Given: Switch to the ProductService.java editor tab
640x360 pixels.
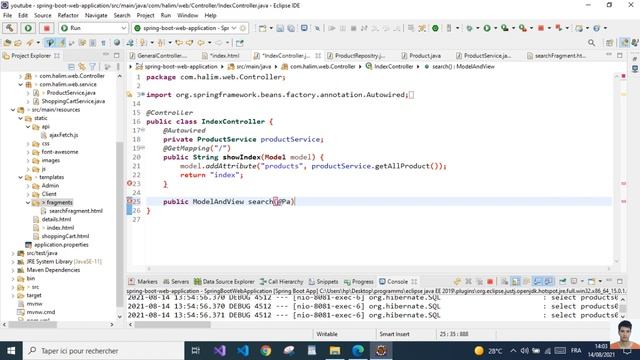Looking at the screenshot, I should (x=484, y=56).
